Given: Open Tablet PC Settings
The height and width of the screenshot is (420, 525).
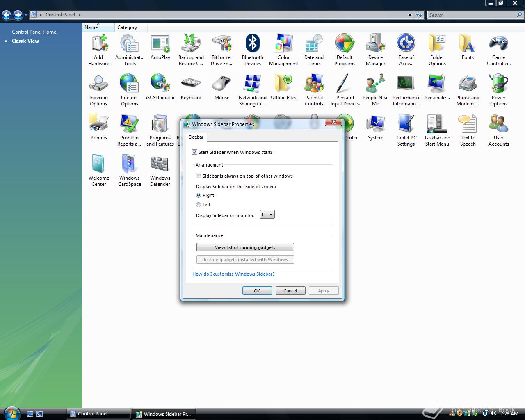Looking at the screenshot, I should pyautogui.click(x=406, y=130).
